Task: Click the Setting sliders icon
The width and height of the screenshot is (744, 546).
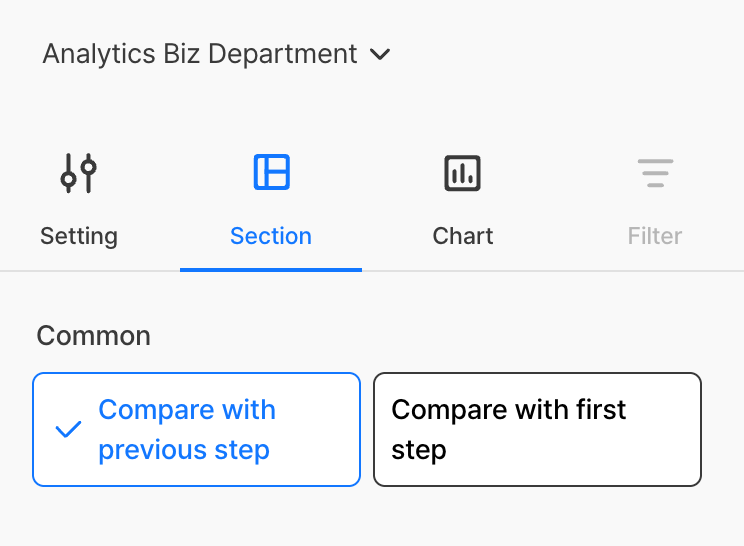Action: (78, 173)
